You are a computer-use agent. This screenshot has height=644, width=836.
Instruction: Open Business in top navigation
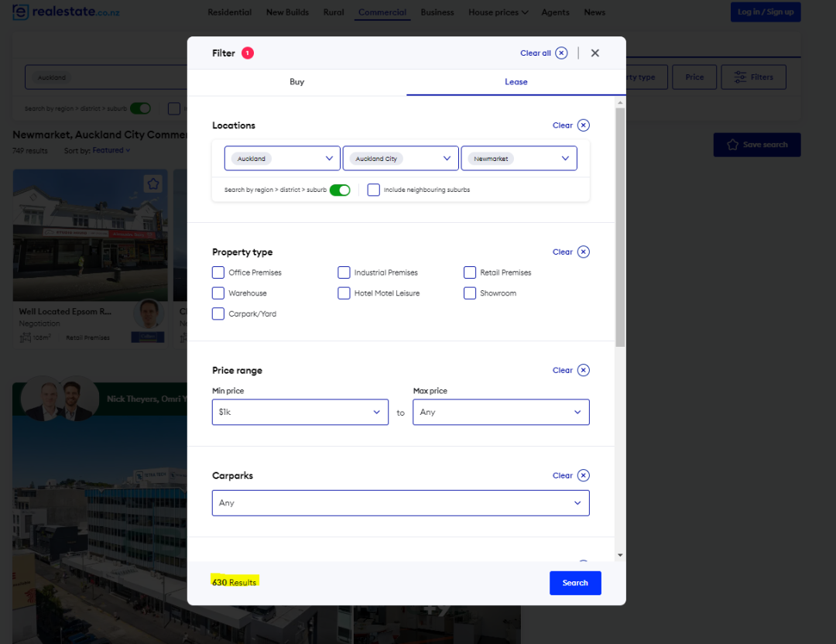coord(437,12)
